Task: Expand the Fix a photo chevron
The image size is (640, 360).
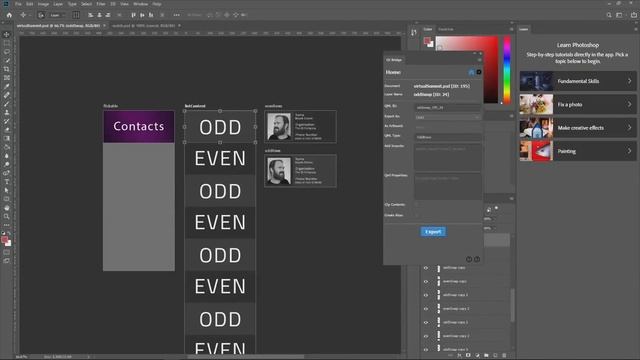Action: point(629,104)
